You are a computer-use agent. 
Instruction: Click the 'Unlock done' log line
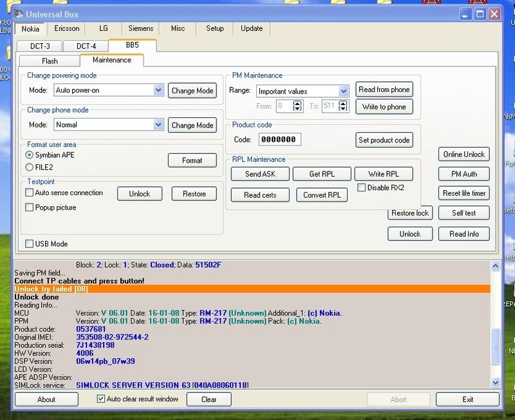37,297
